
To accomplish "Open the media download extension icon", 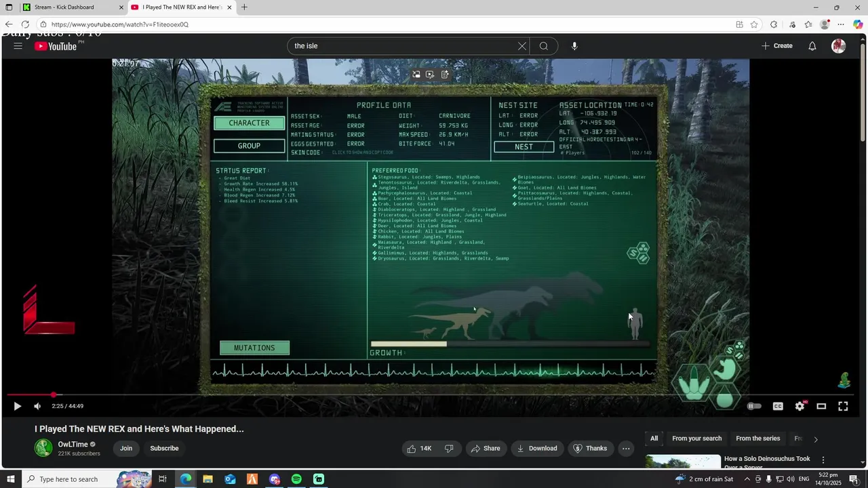I will [792, 24].
